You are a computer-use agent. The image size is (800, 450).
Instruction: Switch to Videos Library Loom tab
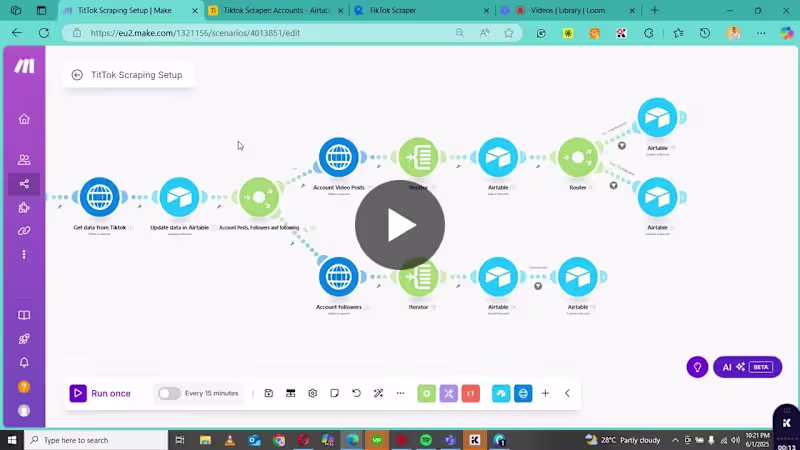coord(567,10)
